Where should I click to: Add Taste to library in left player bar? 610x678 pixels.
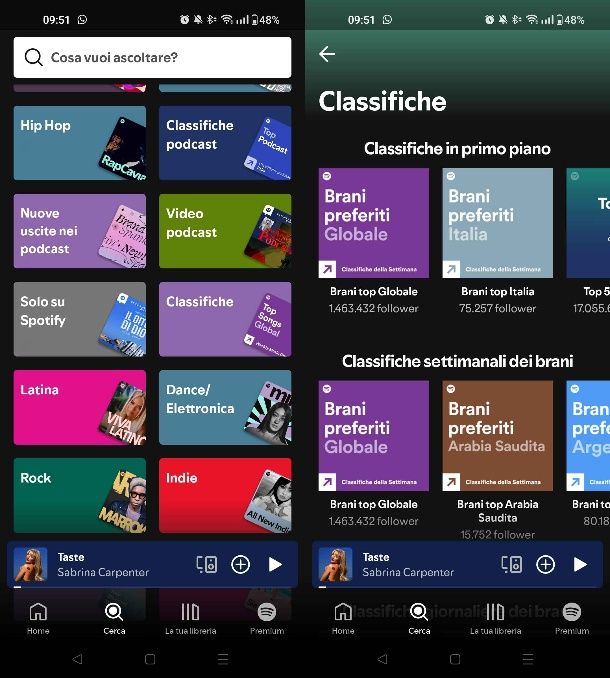240,564
